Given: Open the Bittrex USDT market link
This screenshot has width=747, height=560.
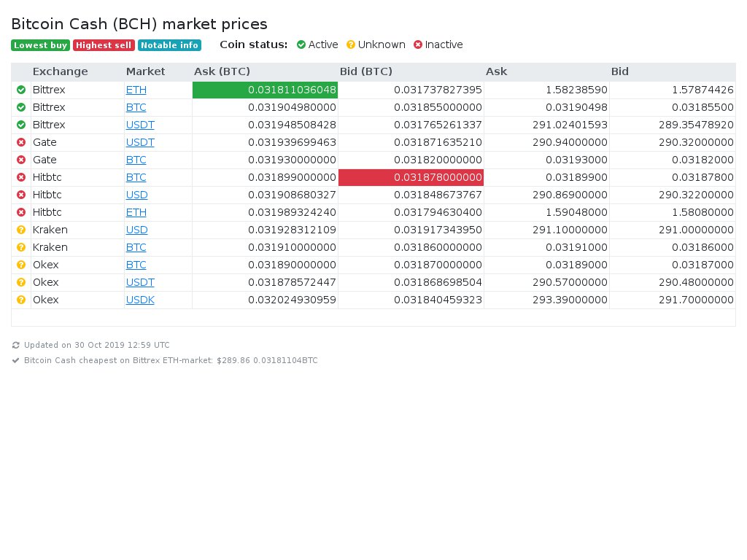Looking at the screenshot, I should tap(140, 125).
